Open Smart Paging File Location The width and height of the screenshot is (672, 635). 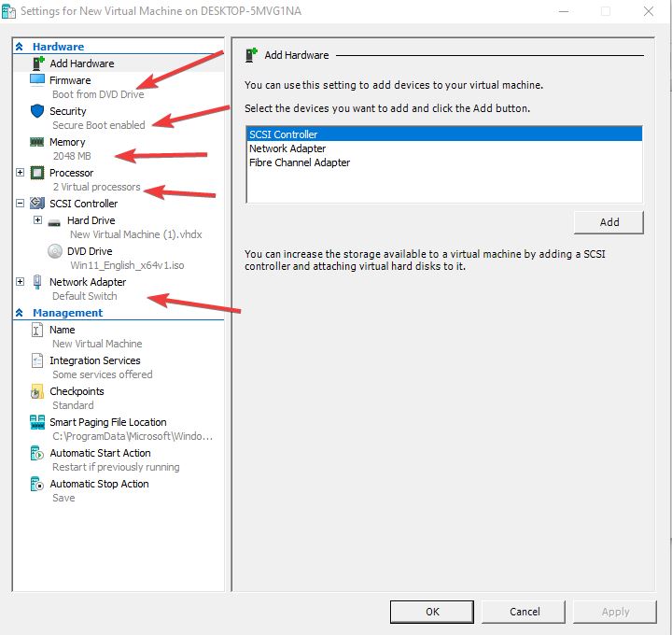tap(108, 422)
